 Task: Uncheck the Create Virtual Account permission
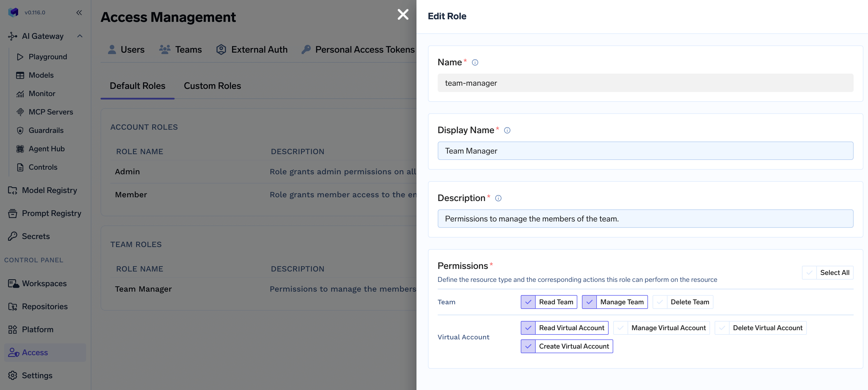pyautogui.click(x=528, y=347)
